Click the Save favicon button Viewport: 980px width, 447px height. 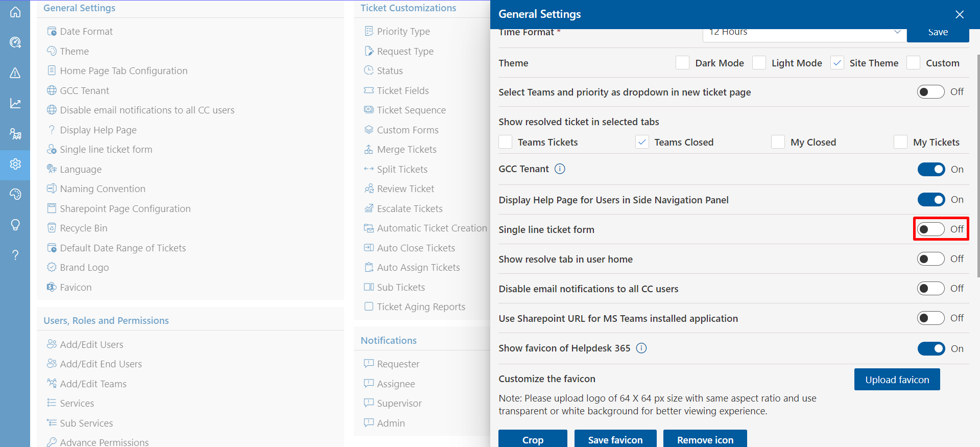[615, 439]
